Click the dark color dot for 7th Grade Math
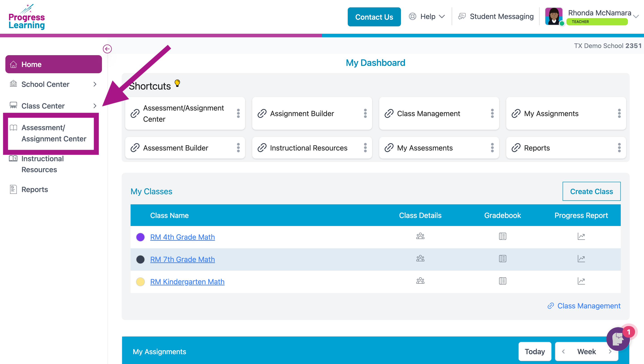The image size is (644, 364). coord(140,259)
